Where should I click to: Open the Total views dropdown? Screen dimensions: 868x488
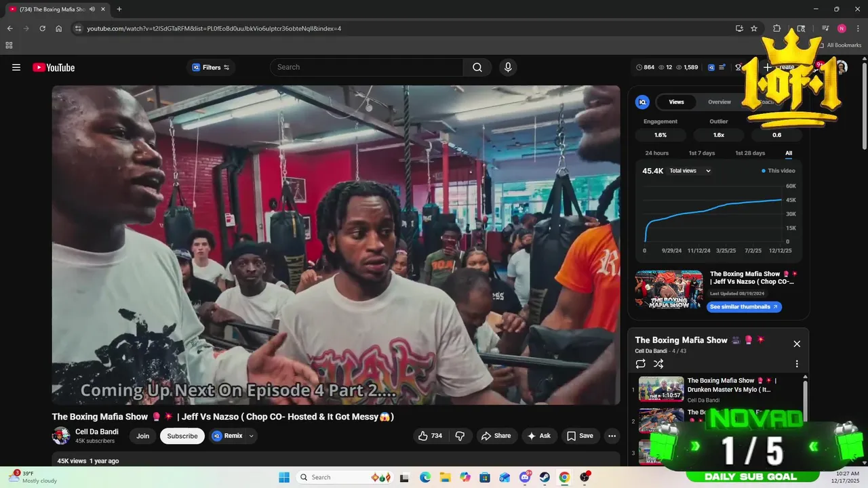[690, 171]
